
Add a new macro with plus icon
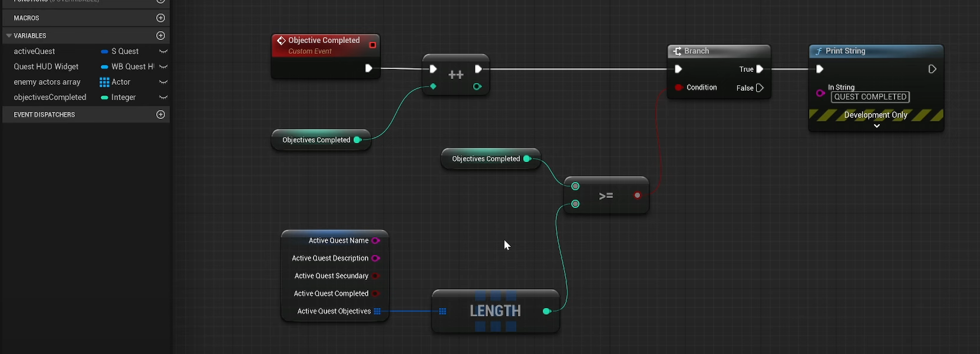[x=160, y=18]
